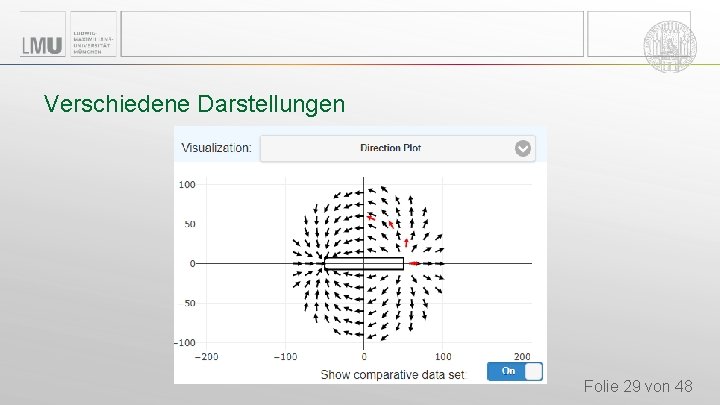Click the rectangular magnet bar in the plot
This screenshot has height=405, width=720.
tap(364, 264)
